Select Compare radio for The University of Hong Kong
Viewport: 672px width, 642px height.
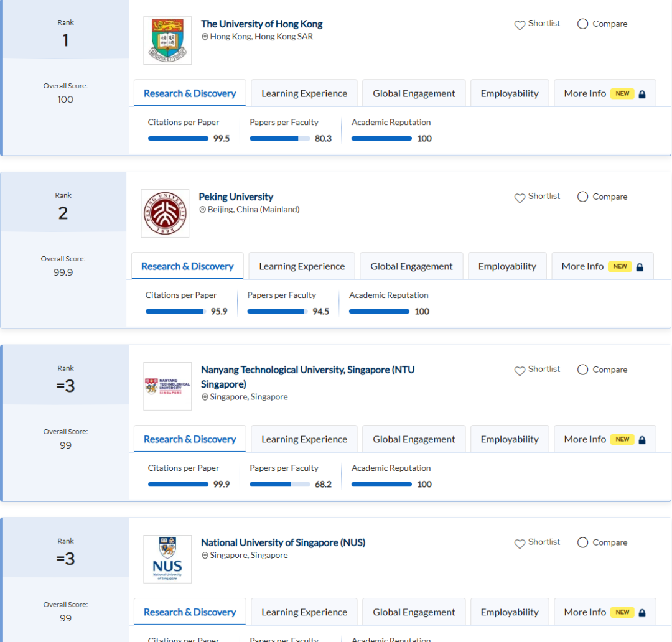582,24
